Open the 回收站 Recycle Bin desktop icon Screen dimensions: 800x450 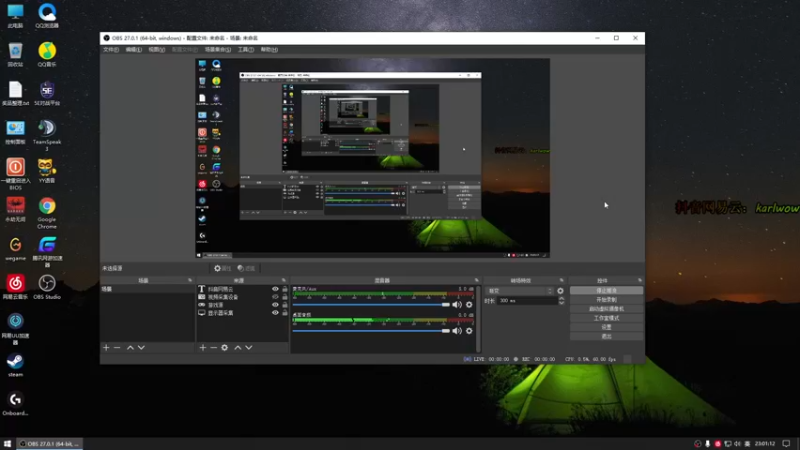15,55
